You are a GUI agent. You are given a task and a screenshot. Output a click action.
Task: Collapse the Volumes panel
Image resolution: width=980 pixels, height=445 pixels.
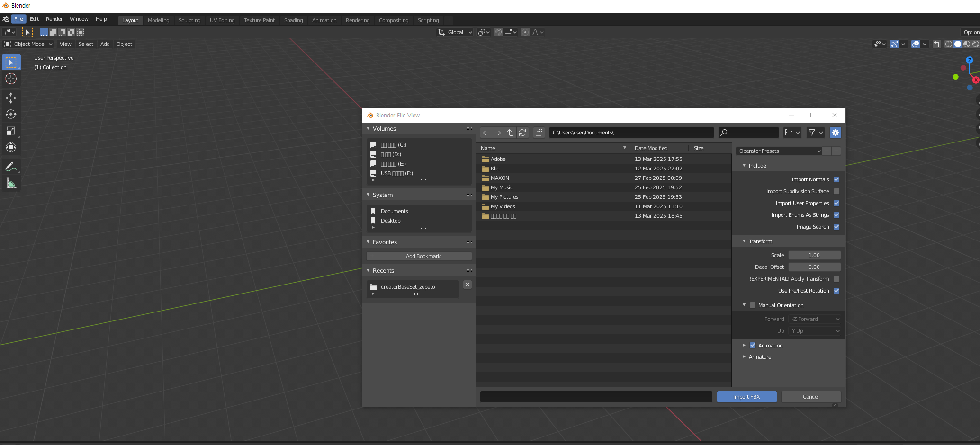point(368,128)
